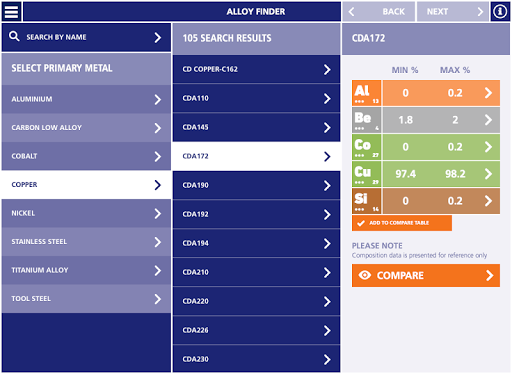The height and width of the screenshot is (374, 512).
Task: Select the Si silicon element tile
Action: coord(367,201)
